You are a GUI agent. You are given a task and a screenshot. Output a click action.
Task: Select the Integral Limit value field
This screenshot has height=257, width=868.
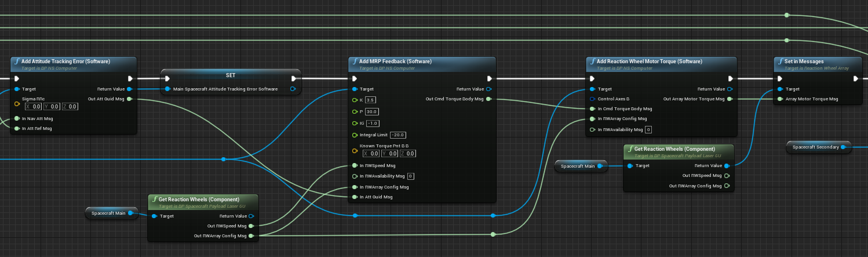tap(397, 135)
